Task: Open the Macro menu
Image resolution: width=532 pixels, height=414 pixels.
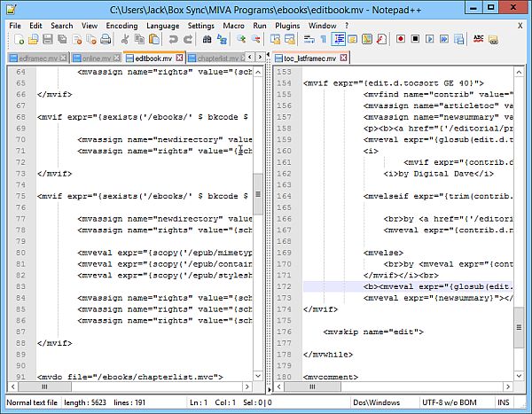Action: (x=233, y=26)
